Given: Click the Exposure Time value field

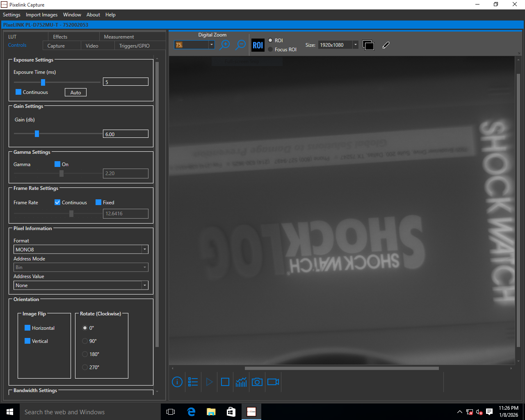Looking at the screenshot, I should pyautogui.click(x=126, y=82).
